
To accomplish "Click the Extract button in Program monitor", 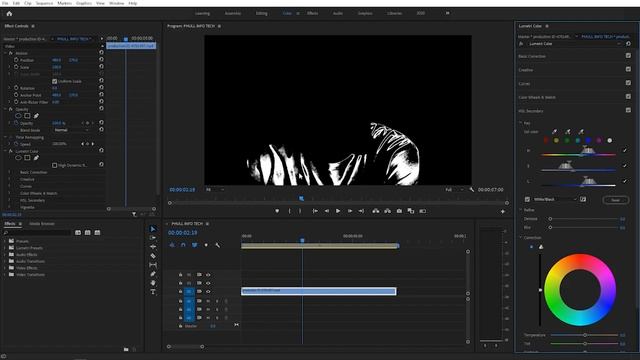I will pyautogui.click(x=387, y=211).
